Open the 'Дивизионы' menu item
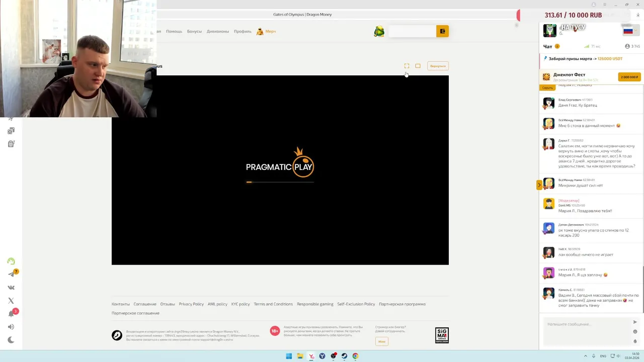 click(217, 31)
